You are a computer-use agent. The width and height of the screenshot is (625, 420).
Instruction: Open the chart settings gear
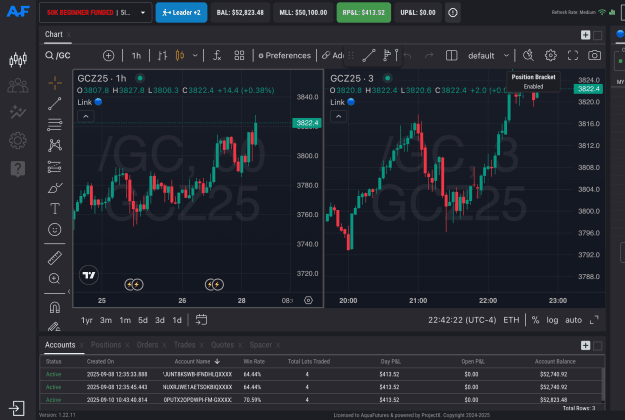click(x=550, y=55)
